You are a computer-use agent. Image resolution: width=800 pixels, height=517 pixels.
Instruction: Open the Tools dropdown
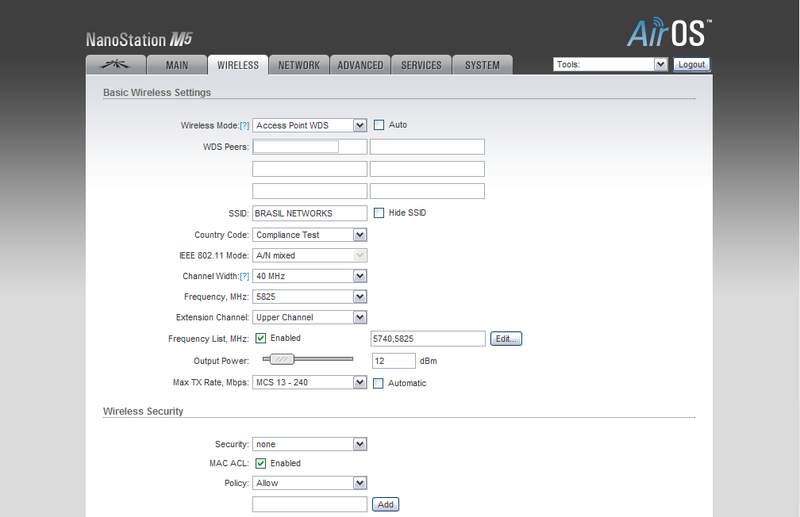(x=610, y=64)
